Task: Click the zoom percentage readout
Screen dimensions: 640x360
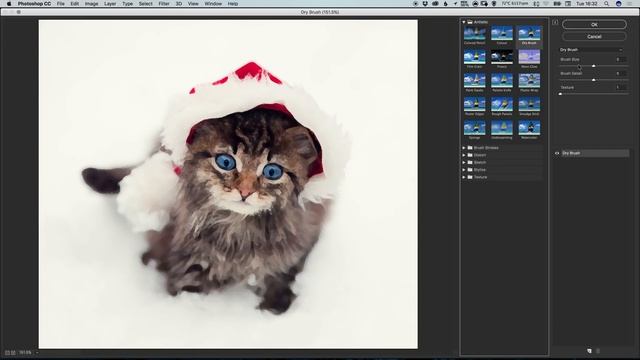Action: 25,352
